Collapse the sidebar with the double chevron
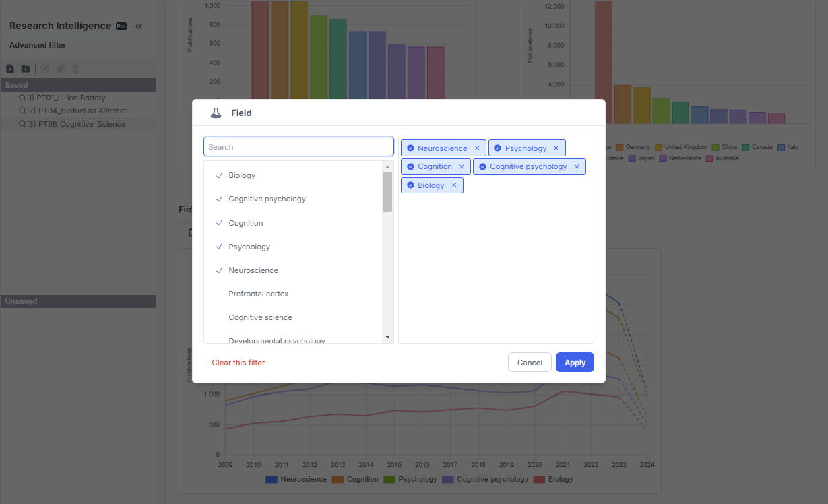 [139, 26]
